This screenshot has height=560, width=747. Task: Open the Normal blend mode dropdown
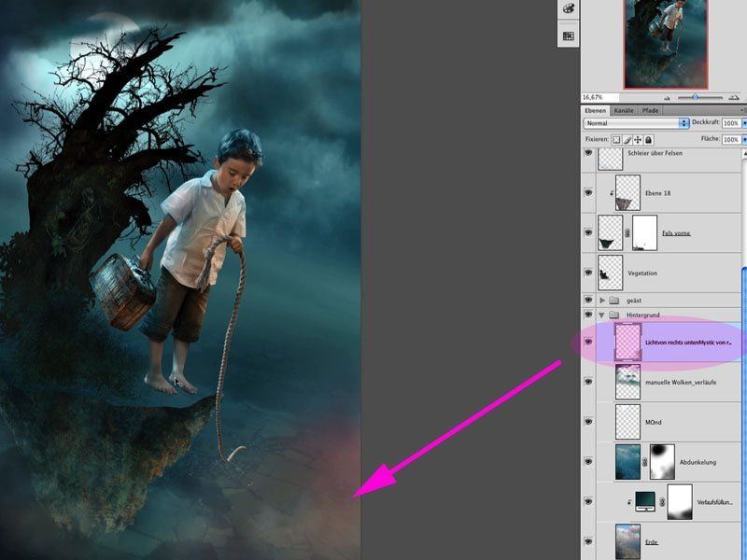[x=637, y=123]
